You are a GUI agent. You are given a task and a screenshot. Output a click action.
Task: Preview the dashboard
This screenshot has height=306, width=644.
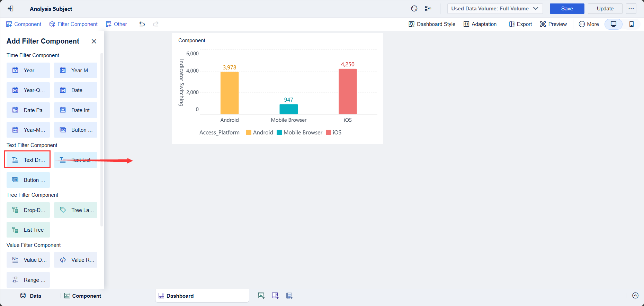click(x=554, y=24)
